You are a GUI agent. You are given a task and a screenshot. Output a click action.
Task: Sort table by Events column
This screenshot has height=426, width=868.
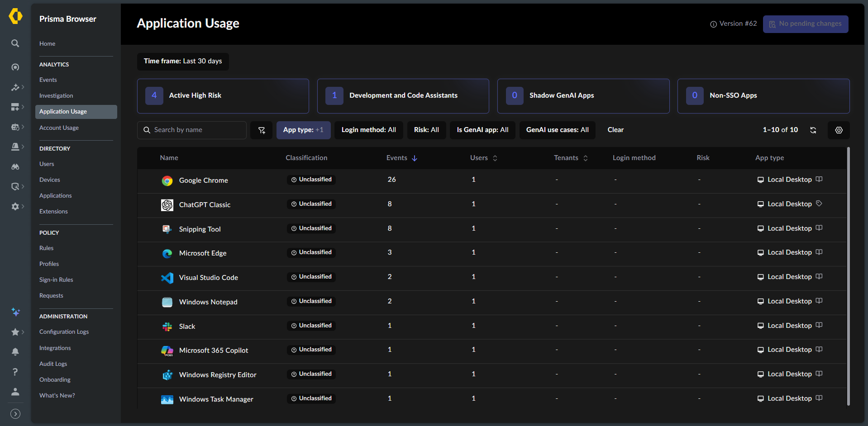[402, 158]
